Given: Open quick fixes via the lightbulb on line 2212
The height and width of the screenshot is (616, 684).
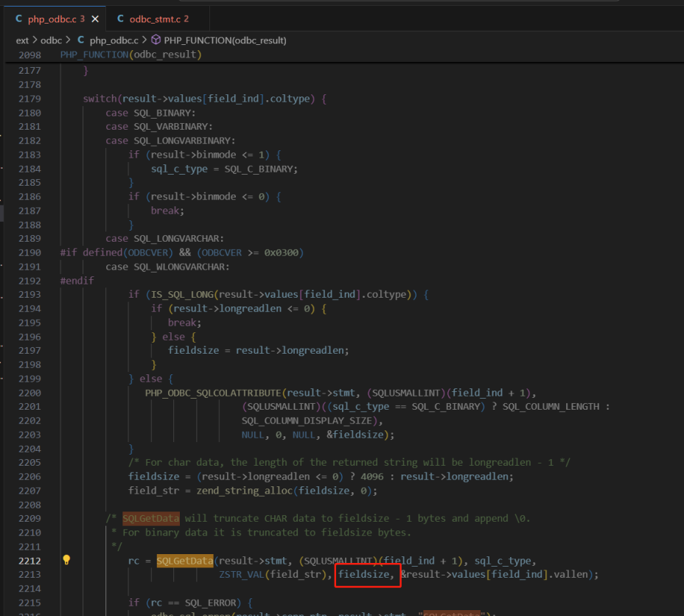Looking at the screenshot, I should click(66, 560).
